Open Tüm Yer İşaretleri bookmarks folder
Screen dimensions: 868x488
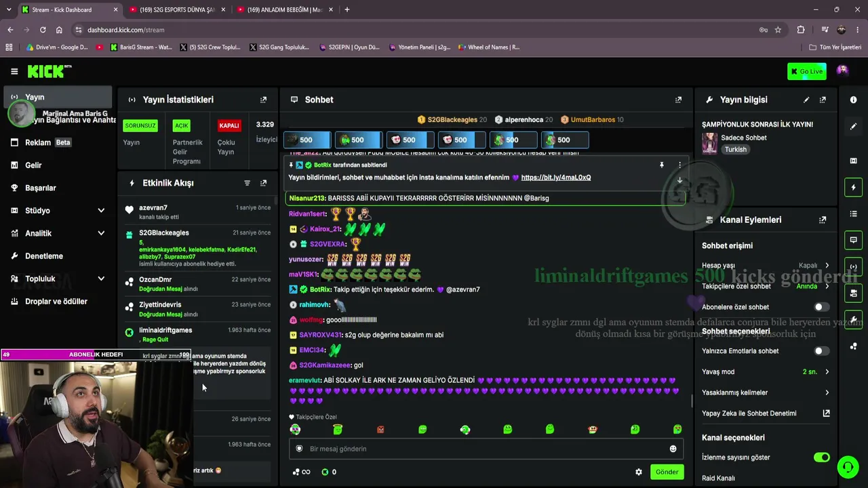[835, 47]
